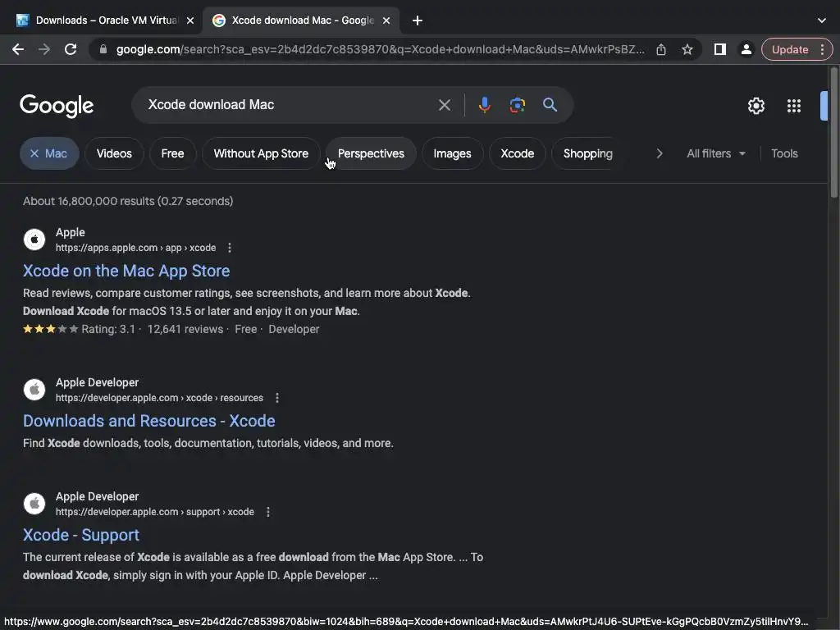The image size is (840, 630).
Task: Apply the Free filter chip
Action: pos(172,153)
